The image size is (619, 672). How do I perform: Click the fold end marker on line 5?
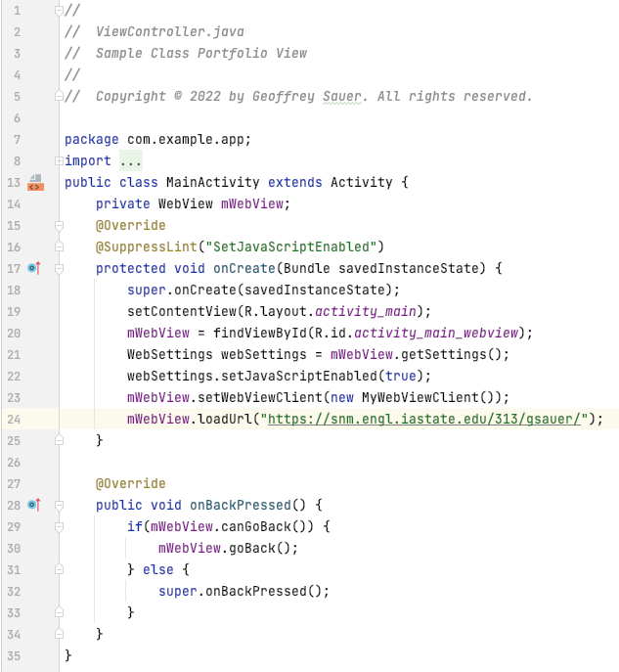(x=59, y=97)
